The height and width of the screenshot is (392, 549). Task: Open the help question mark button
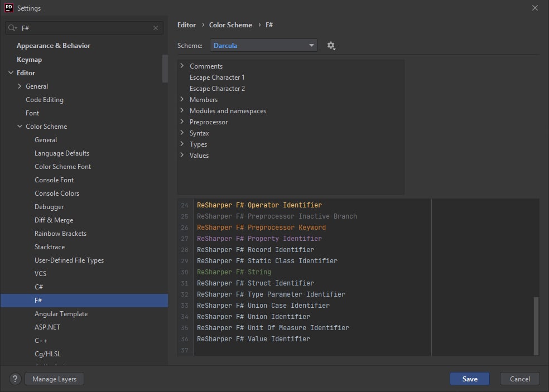[x=15, y=379]
